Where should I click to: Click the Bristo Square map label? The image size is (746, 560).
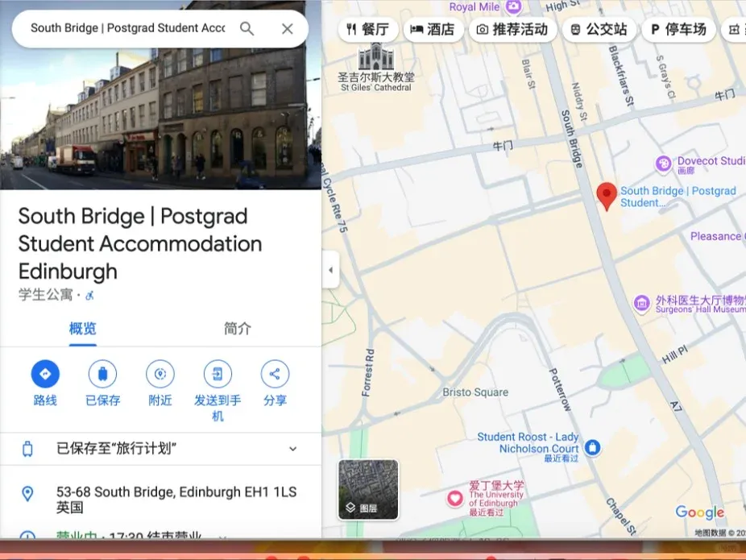tap(475, 392)
